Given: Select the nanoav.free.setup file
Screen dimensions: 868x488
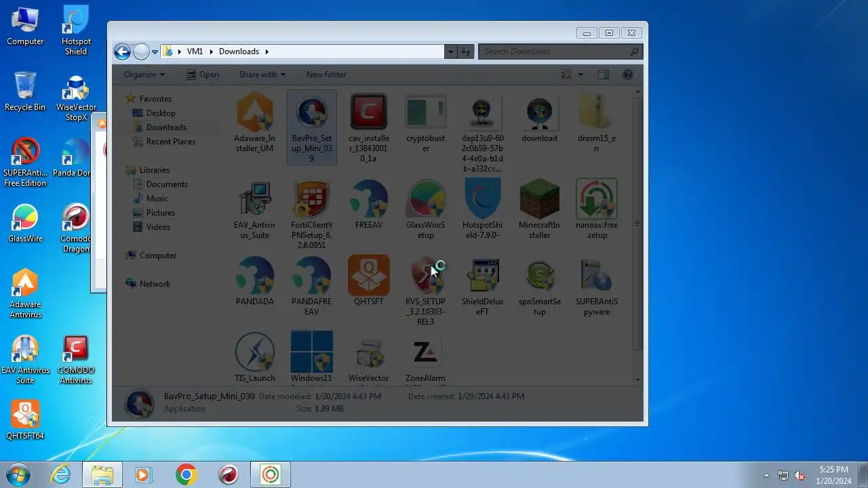Looking at the screenshot, I should point(597,211).
